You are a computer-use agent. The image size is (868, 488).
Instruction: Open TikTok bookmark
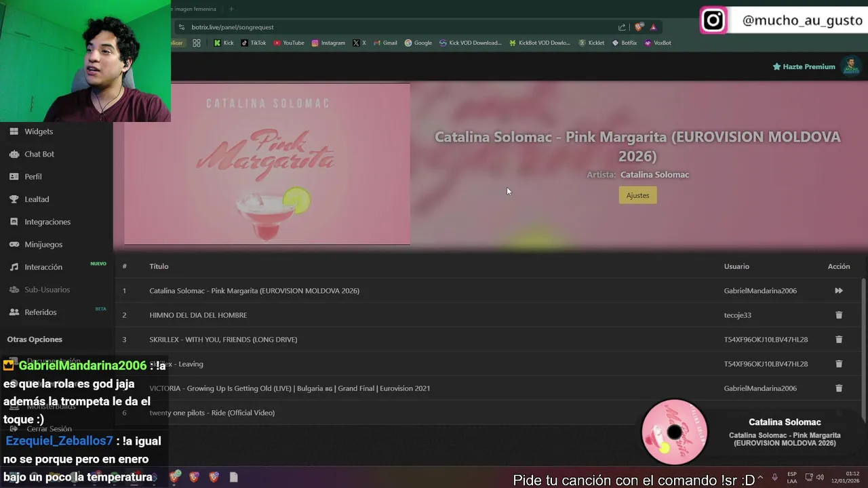[x=253, y=43]
